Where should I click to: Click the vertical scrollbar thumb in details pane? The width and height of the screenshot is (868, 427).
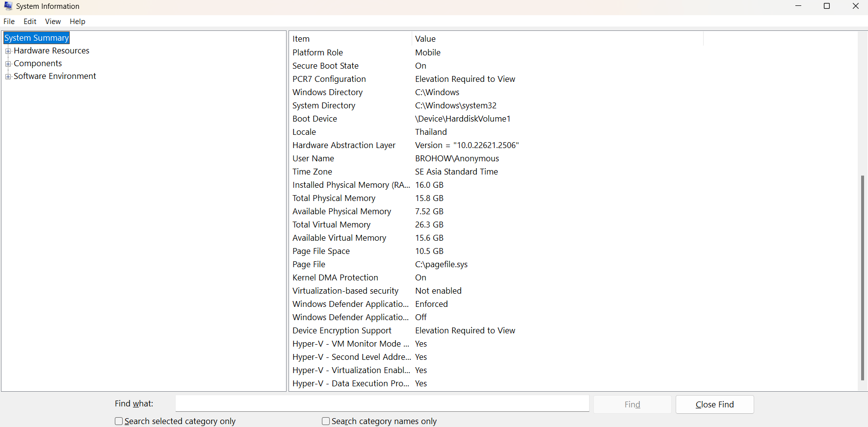click(863, 277)
